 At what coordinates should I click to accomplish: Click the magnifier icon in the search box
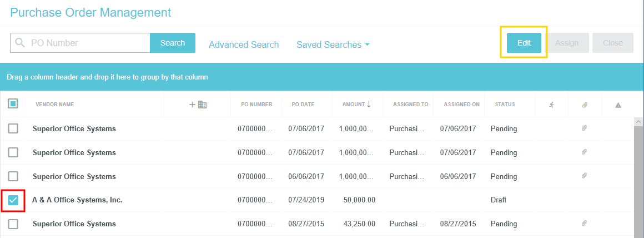(21, 43)
